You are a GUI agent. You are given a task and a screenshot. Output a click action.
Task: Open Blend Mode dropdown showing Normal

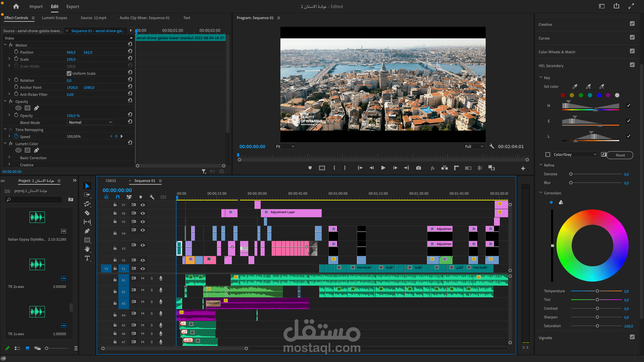tap(90, 122)
